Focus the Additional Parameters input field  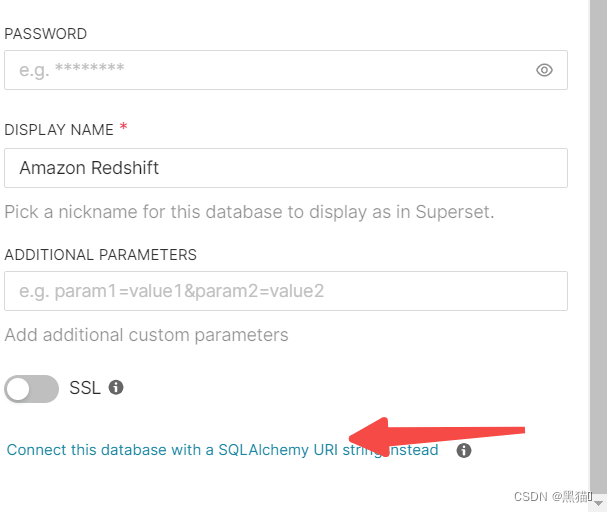[286, 291]
